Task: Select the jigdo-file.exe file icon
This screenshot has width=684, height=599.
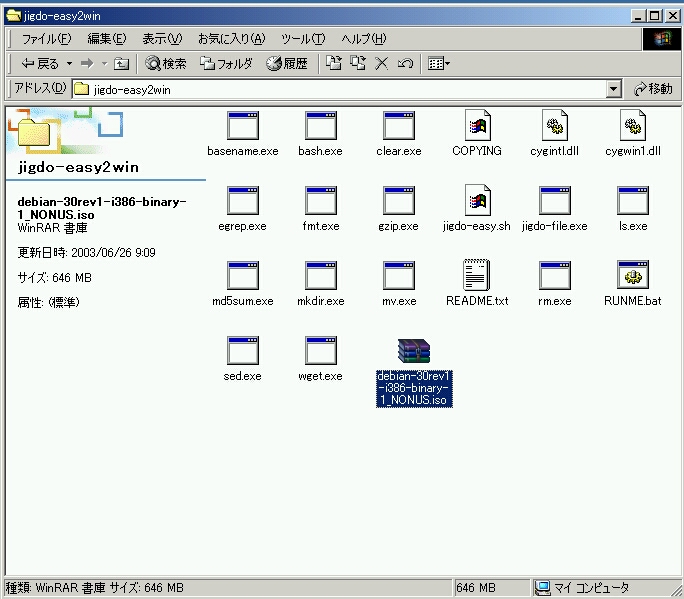Action: (555, 201)
